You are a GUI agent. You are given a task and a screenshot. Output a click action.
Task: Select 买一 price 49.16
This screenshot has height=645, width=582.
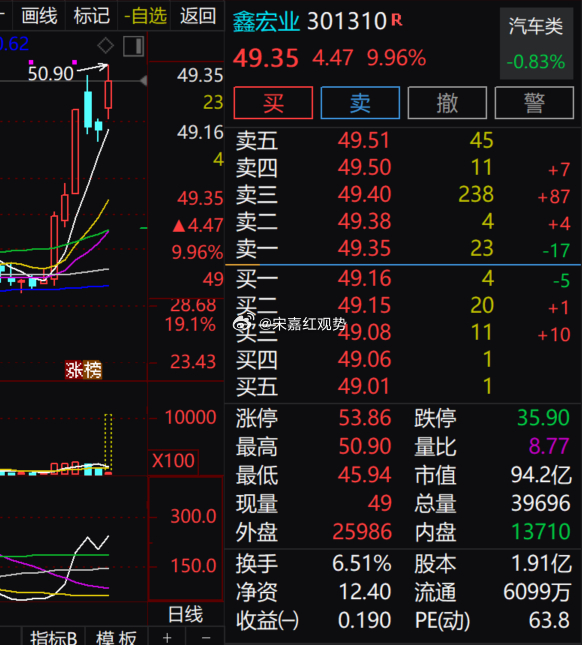tap(364, 278)
